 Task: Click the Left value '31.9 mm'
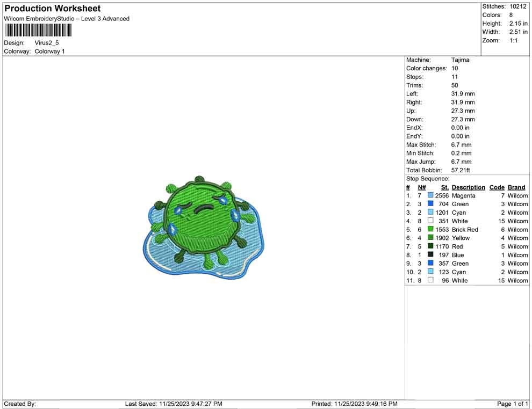(463, 93)
